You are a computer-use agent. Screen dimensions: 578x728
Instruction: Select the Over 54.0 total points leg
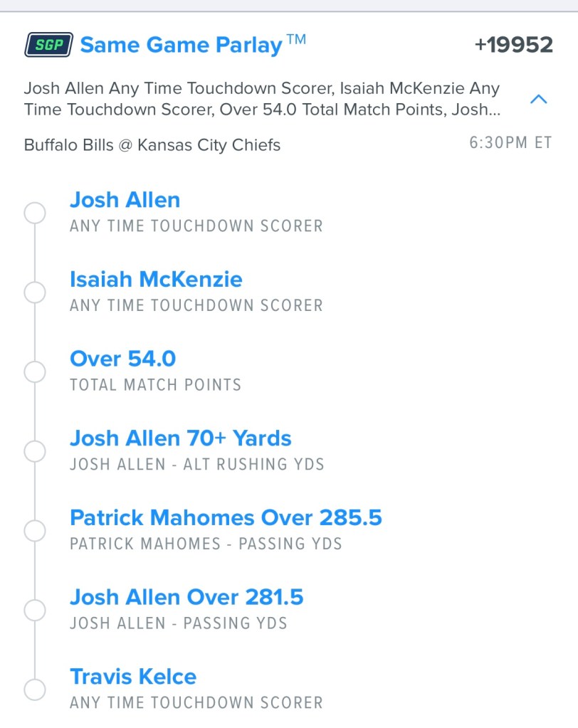coord(122,359)
